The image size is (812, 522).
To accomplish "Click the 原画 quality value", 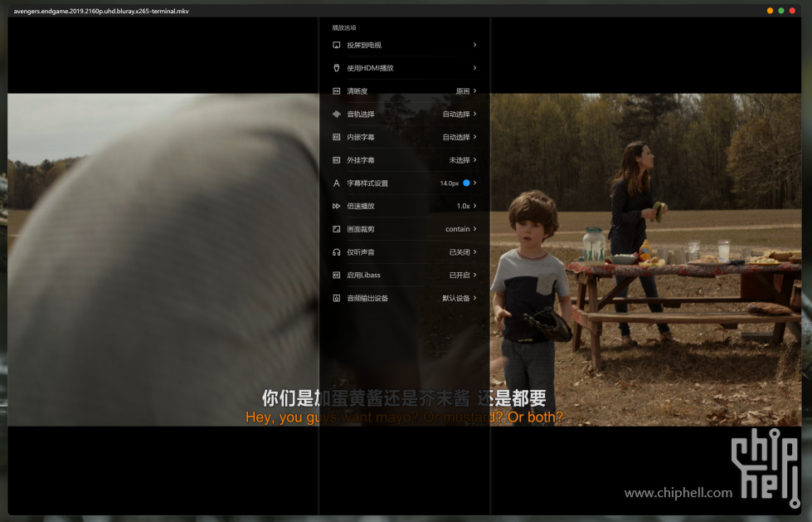I will [463, 91].
